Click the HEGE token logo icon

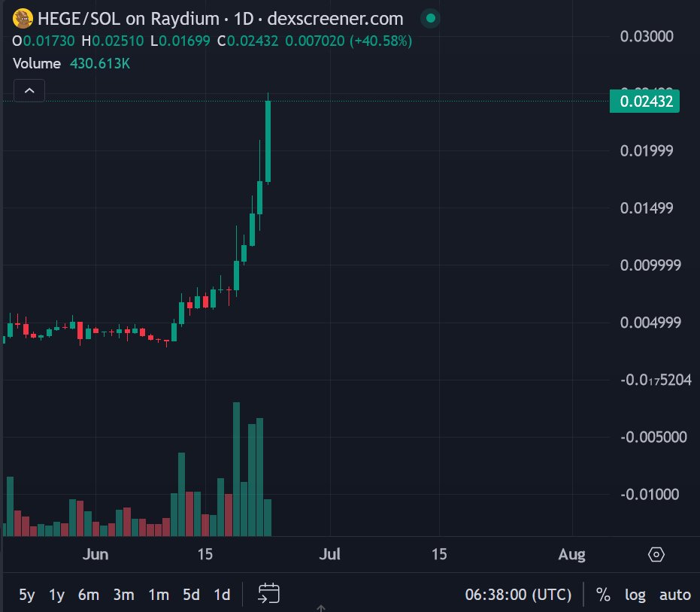coord(23,19)
